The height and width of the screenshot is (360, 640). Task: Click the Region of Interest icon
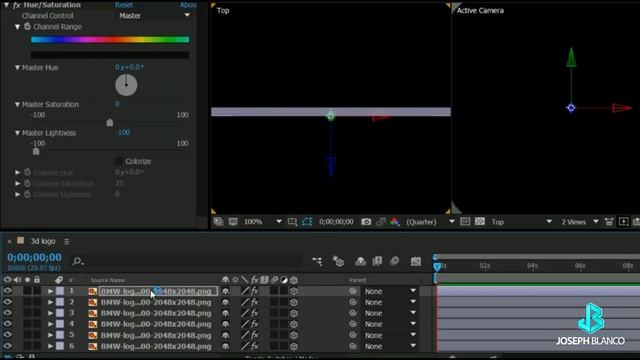pos(465,222)
